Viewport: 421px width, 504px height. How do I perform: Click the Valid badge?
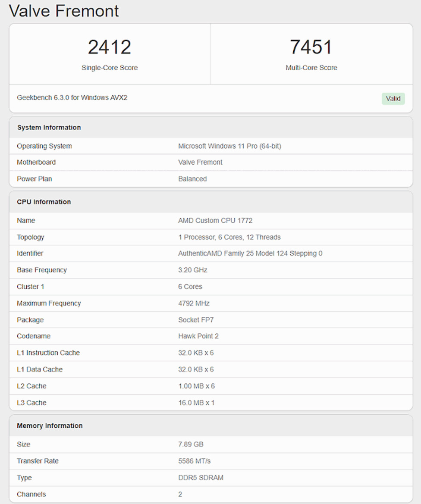coord(393,98)
